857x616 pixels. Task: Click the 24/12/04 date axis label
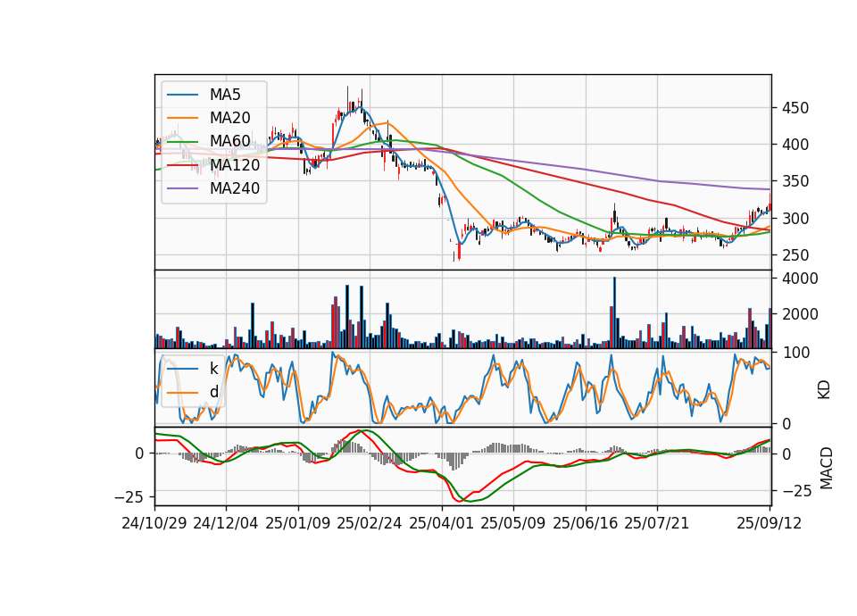pyautogui.click(x=226, y=523)
